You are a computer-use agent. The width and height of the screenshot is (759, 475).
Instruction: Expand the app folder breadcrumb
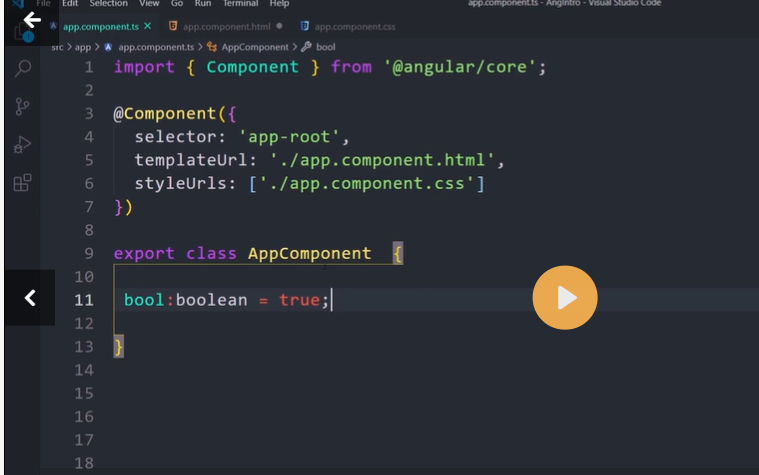tap(82, 47)
